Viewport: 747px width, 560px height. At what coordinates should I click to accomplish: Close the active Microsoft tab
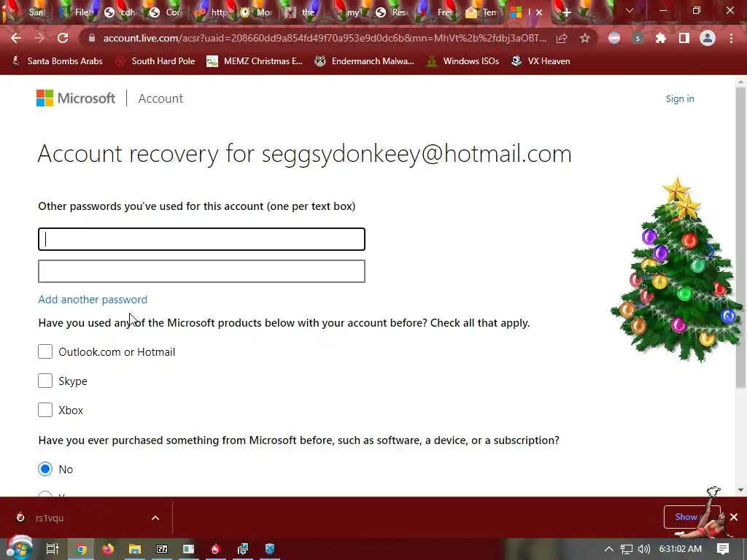[539, 12]
